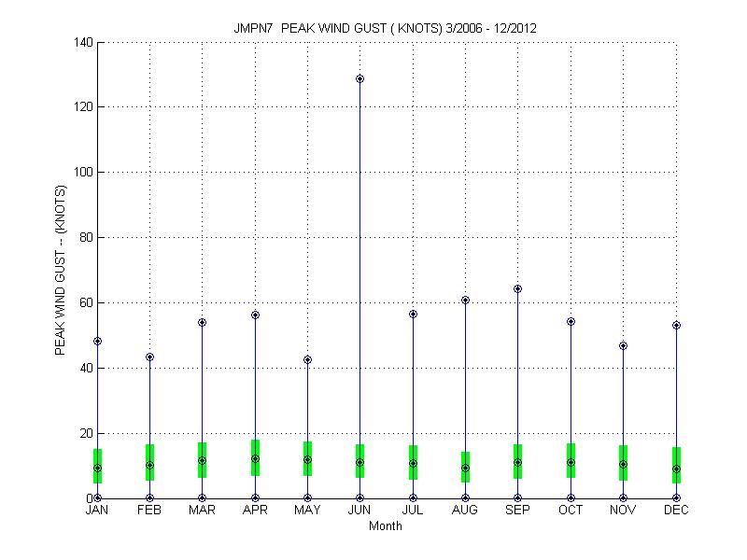Click the FEB maximum gust marker
Screen dimensions: 747x560
[149, 357]
